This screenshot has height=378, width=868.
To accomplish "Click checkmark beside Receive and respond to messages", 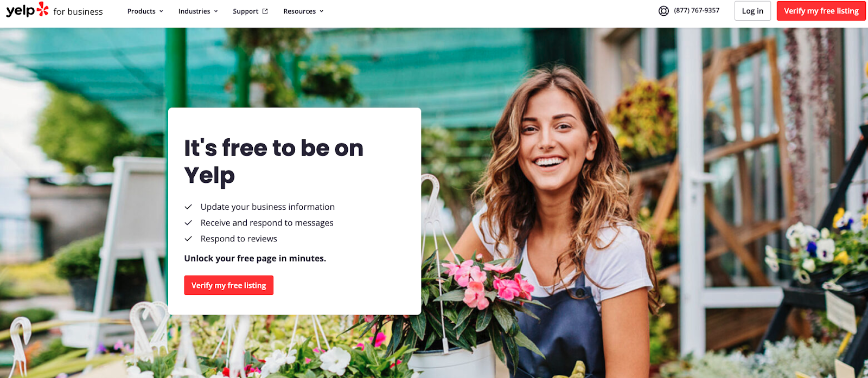I will coord(188,223).
